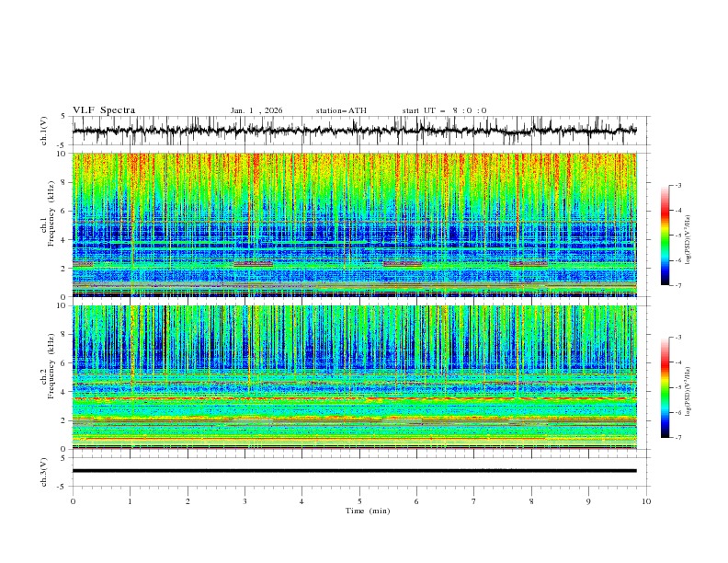Select the date text Jan. 1, 2026

click(x=256, y=110)
